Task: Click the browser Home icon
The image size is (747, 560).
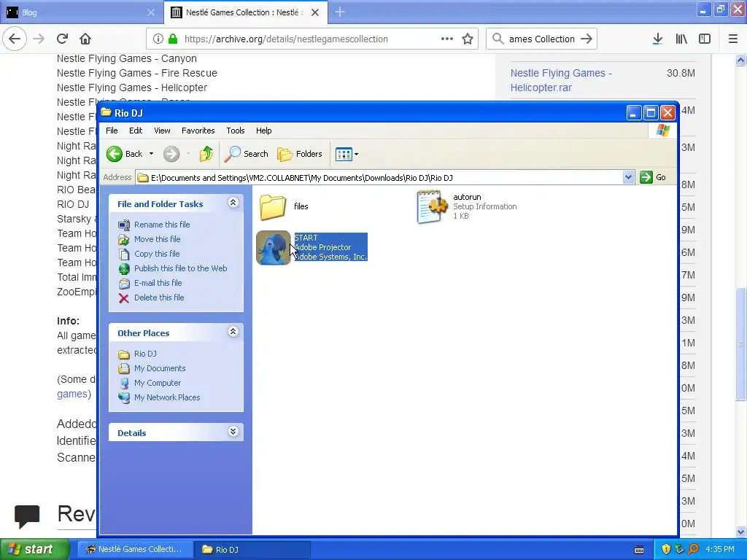Action: click(85, 39)
